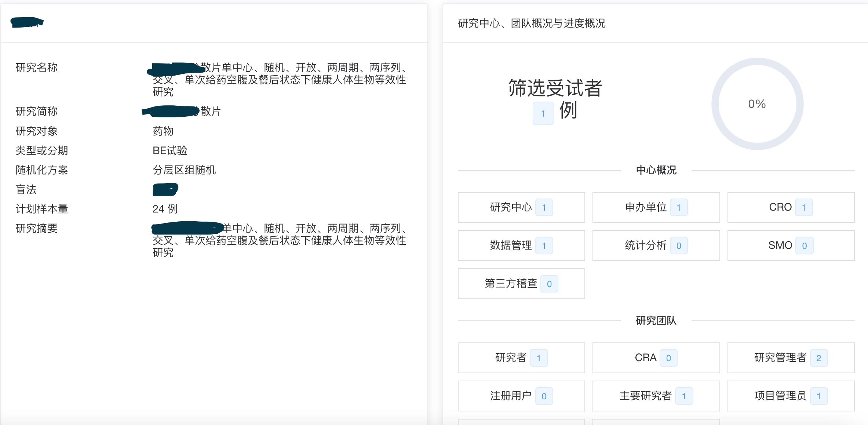The height and width of the screenshot is (425, 868).
Task: Open the 研究中心 center overview card
Action: pos(521,207)
